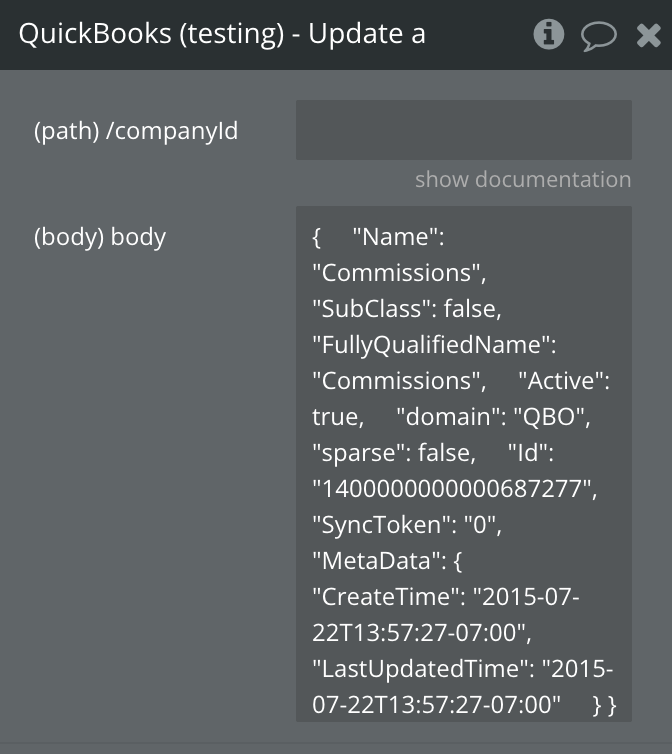Click the (path) /companyId label
672x754 pixels.
pos(136,131)
